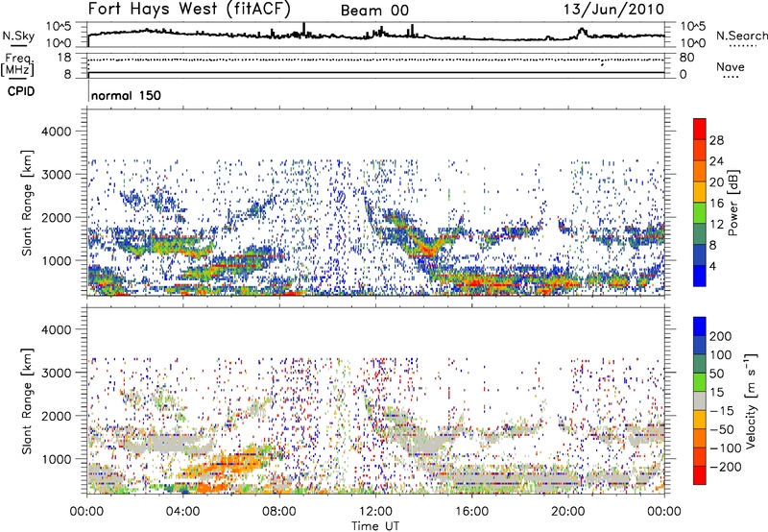Click the '12:00' time tick label
The height and width of the screenshot is (532, 768).
click(375, 512)
